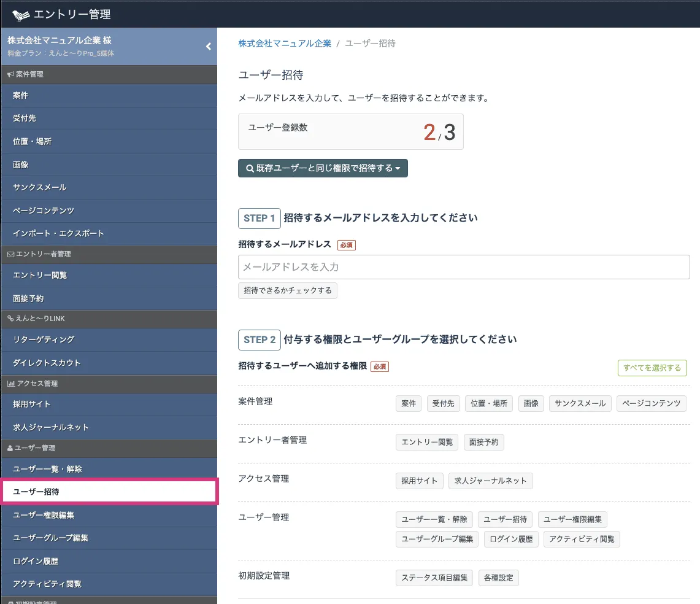This screenshot has height=604, width=700.
Task: Click the すべてを選択する button
Action: pyautogui.click(x=652, y=368)
